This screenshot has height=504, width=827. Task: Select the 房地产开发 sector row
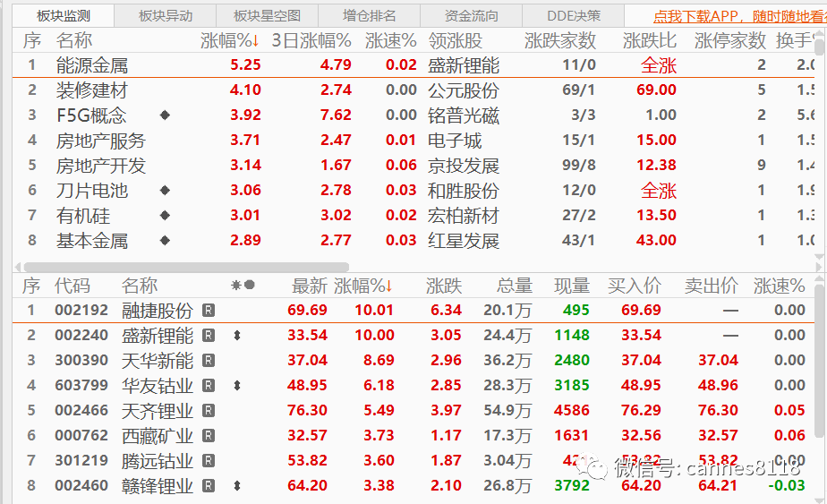(413, 166)
